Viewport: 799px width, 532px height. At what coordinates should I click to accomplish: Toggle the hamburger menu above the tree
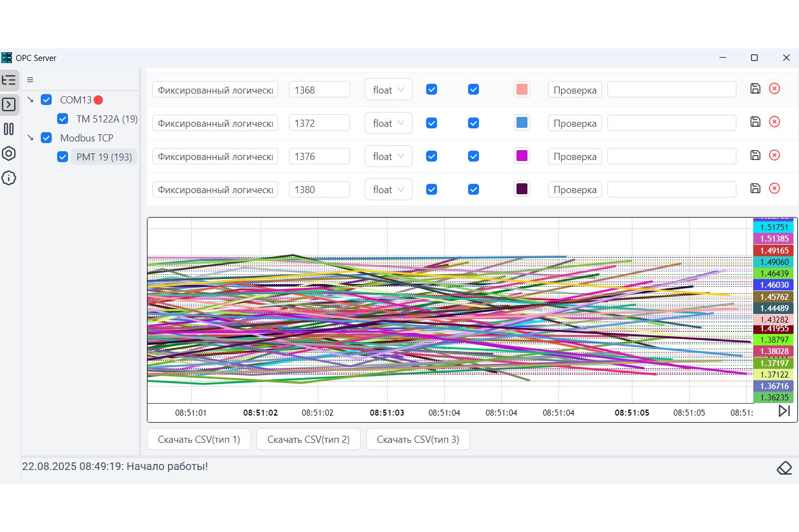[x=30, y=80]
